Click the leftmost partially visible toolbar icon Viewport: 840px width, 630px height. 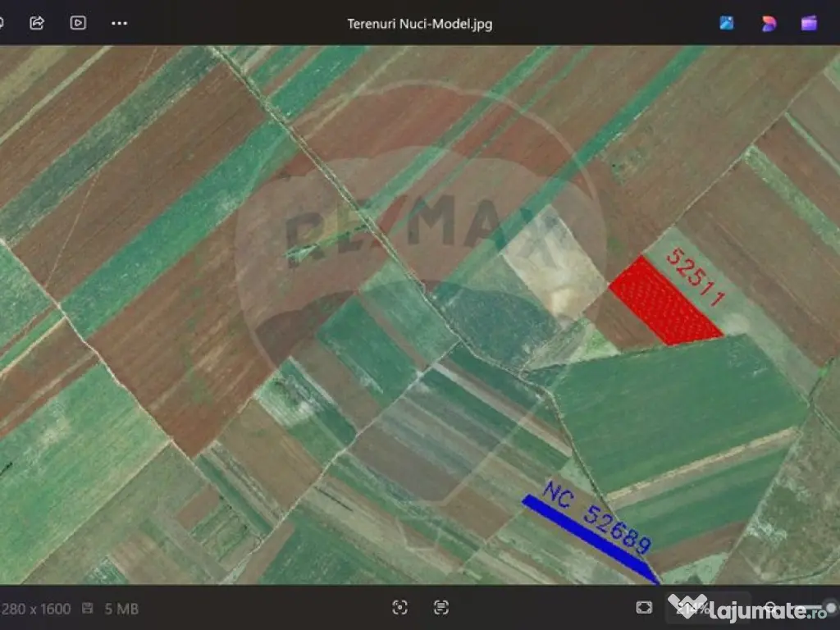tap(2, 23)
